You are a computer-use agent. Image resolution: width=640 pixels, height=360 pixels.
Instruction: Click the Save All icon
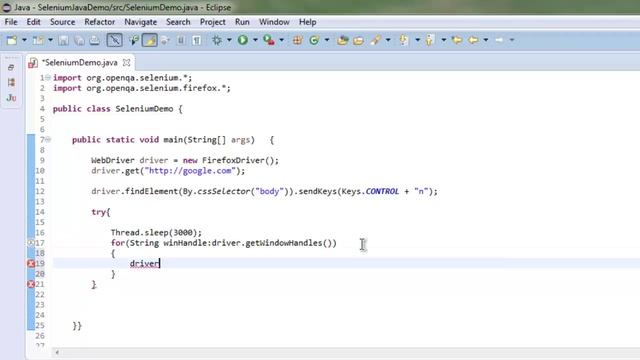80,40
